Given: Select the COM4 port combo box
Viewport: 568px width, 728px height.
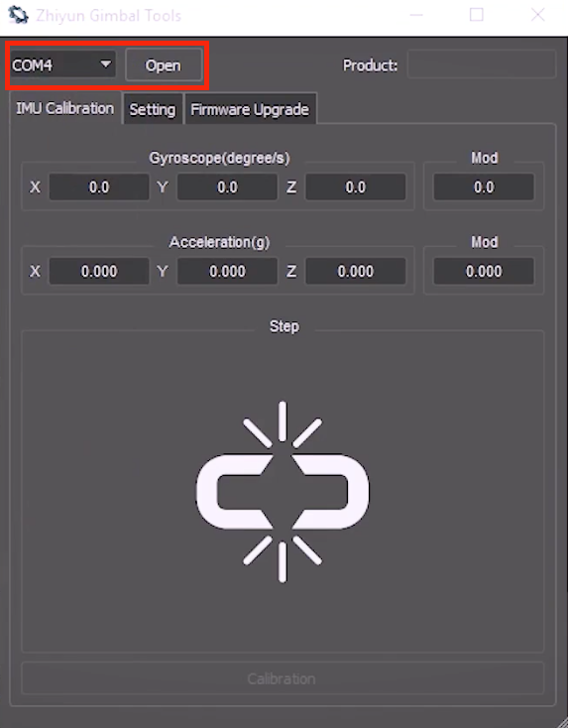Looking at the screenshot, I should click(x=62, y=65).
